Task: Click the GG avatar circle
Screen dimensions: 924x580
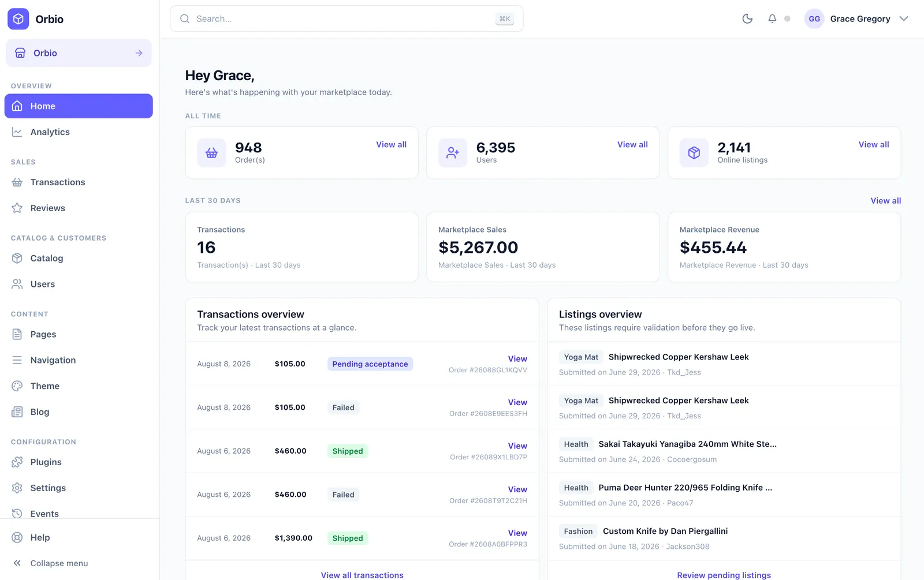Action: pos(814,18)
